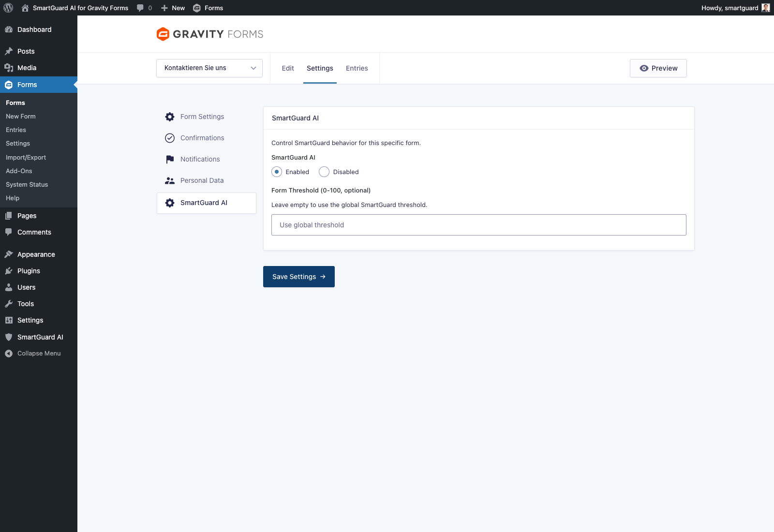Viewport: 774px width, 532px height.
Task: Click the Appearance brush icon
Action: coord(9,254)
